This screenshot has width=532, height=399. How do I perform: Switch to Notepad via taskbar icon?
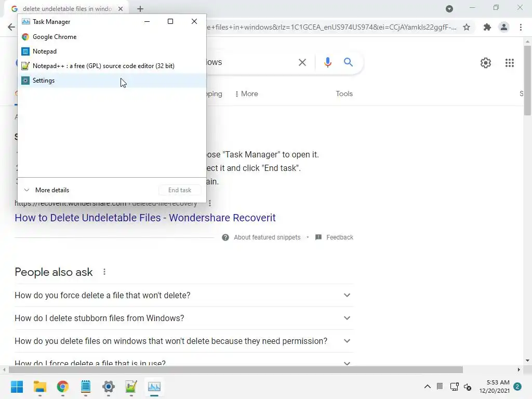(86, 387)
